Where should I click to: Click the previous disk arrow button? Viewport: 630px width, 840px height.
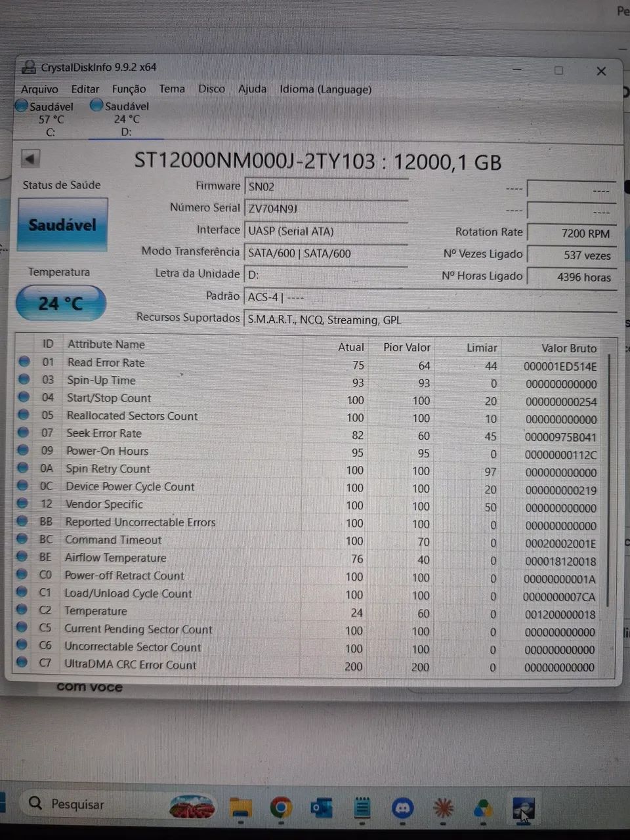point(30,159)
